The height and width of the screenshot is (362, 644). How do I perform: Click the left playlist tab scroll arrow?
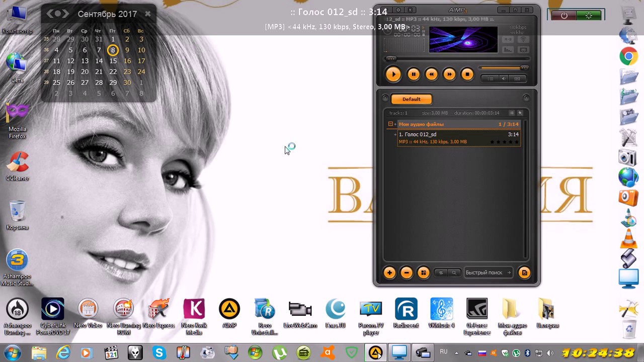tap(385, 99)
